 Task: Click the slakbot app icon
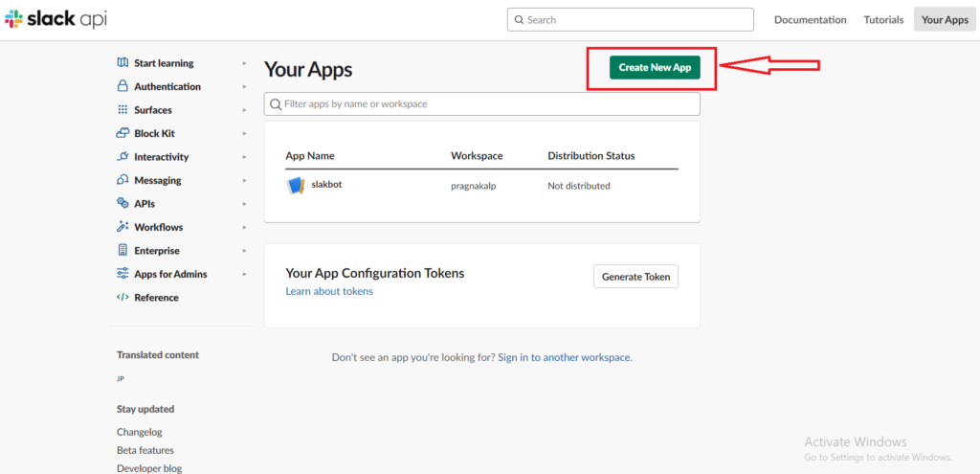(x=296, y=186)
